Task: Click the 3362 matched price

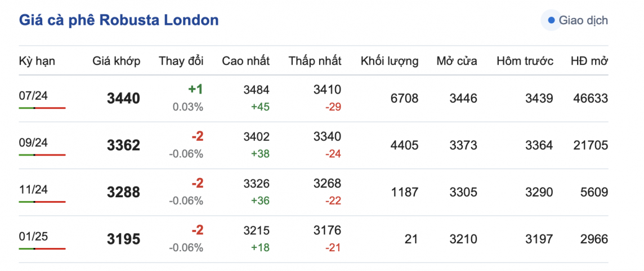Action: [123, 145]
